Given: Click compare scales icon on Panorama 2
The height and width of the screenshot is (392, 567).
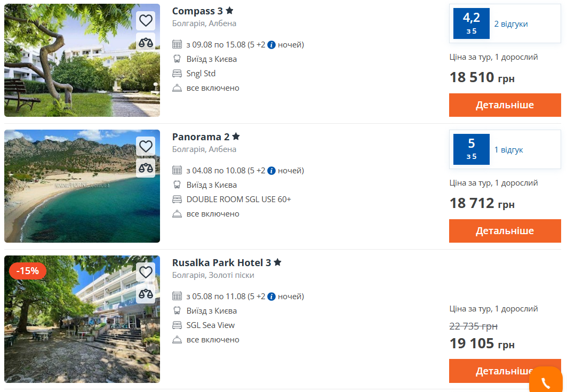Looking at the screenshot, I should pos(146,167).
